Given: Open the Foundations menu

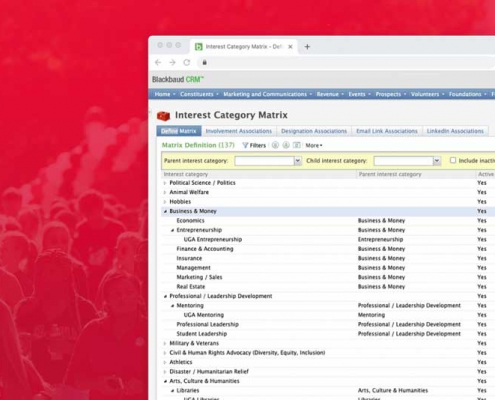Looking at the screenshot, I should pos(467,94).
